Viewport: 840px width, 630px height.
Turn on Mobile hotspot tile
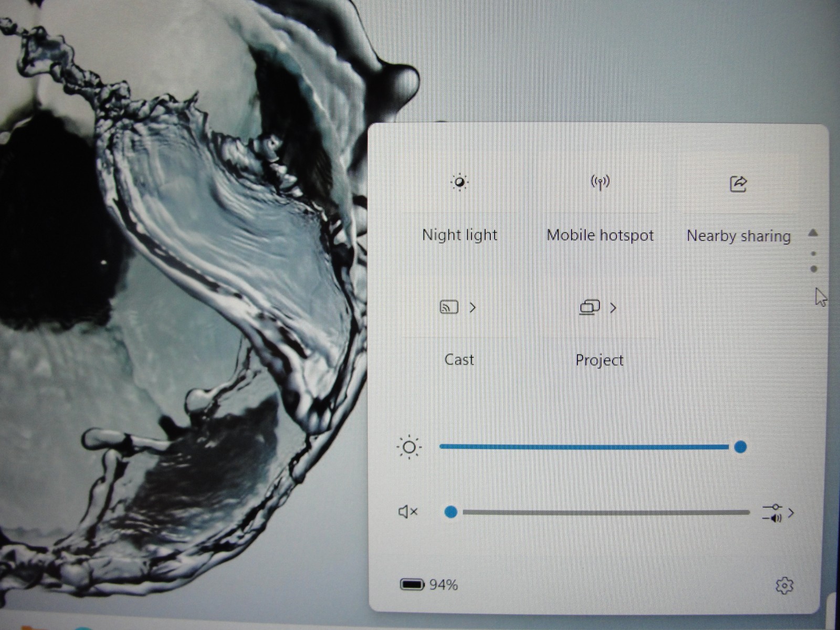click(x=600, y=183)
